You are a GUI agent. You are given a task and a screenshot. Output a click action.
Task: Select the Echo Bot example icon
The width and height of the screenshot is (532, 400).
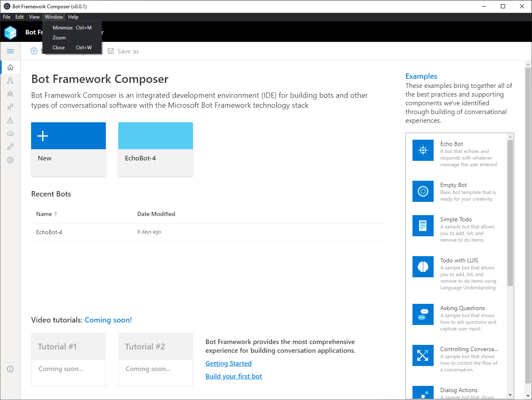point(423,150)
